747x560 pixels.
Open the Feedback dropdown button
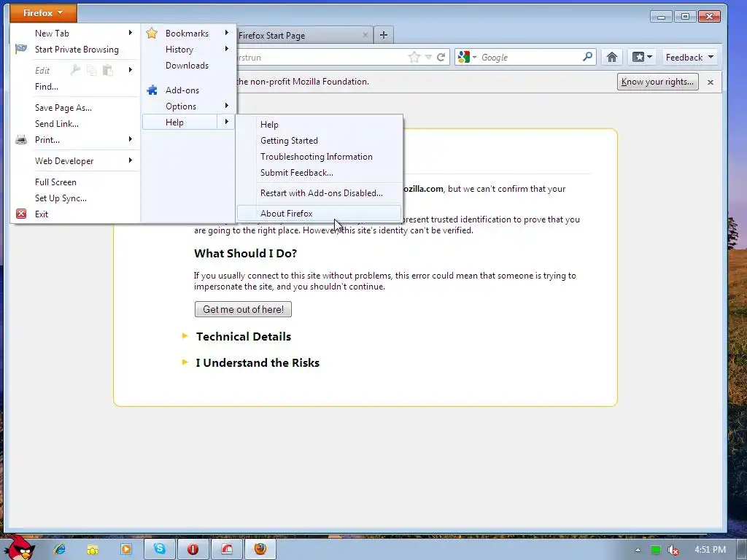[x=690, y=58]
